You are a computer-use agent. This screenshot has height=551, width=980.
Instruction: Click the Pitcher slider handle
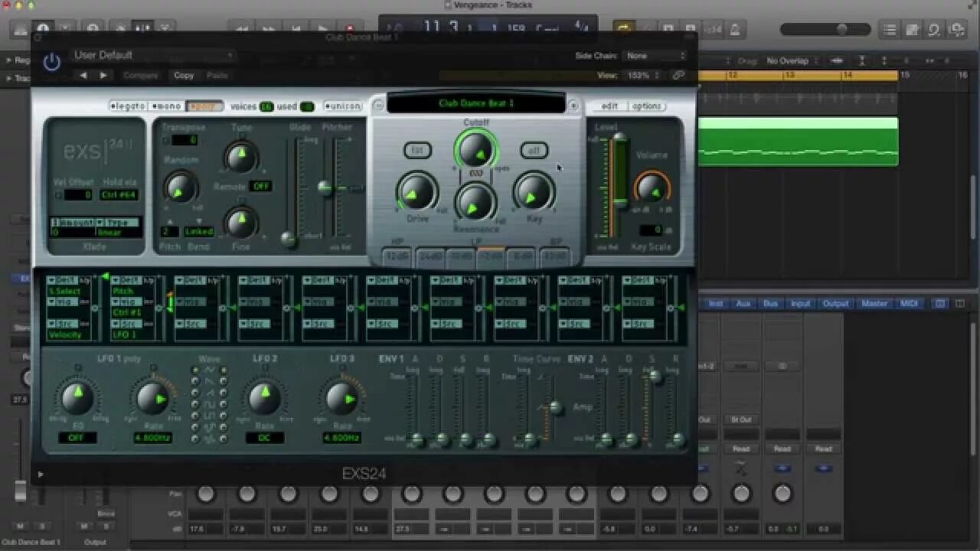325,187
